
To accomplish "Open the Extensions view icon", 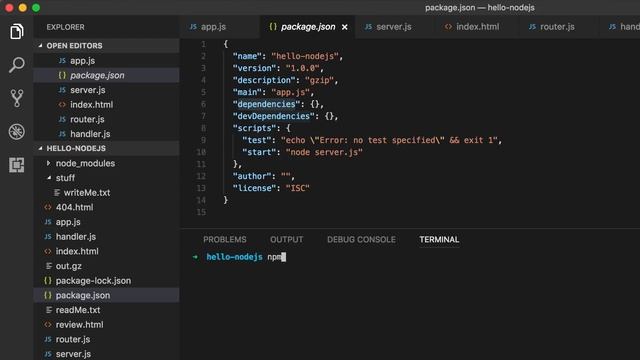I will (16, 165).
